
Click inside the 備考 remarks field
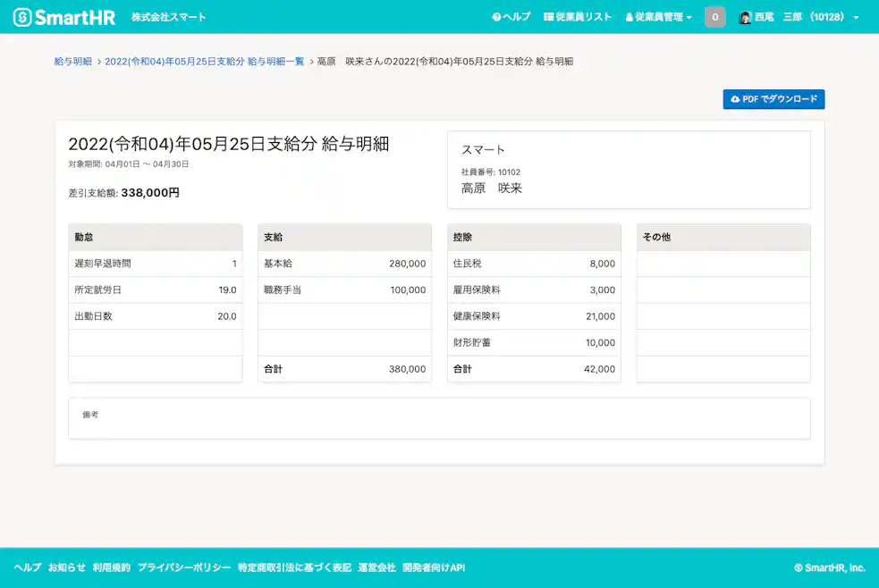[439, 419]
